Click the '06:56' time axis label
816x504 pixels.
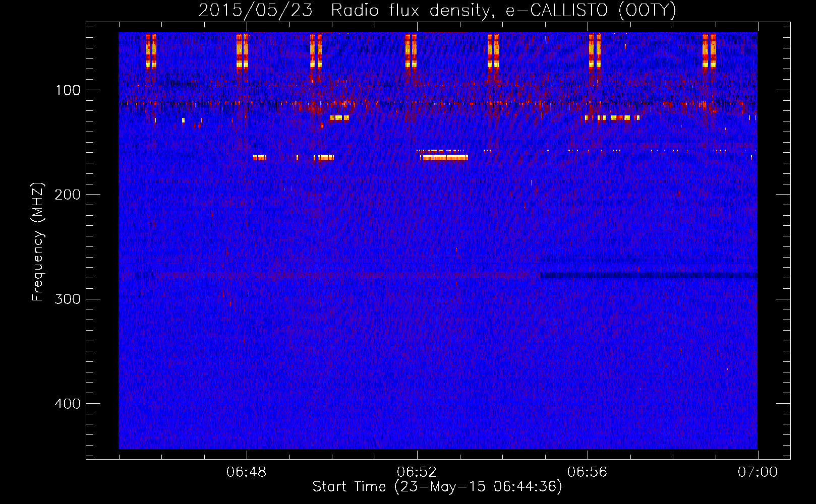587,472
